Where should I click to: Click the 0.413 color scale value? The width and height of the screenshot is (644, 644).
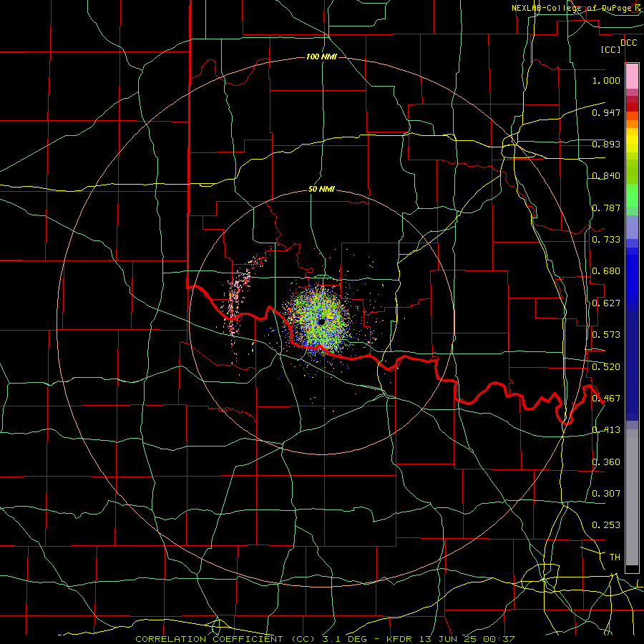pos(606,430)
